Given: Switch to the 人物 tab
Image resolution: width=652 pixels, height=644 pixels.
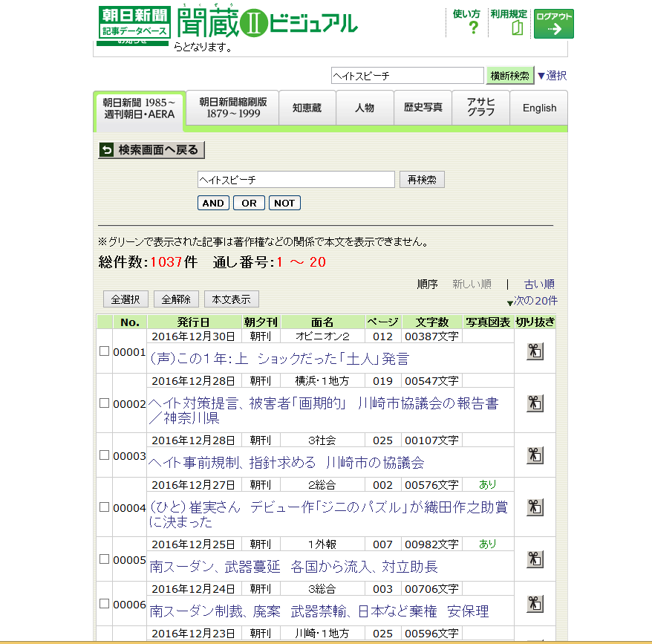Looking at the screenshot, I should coord(365,108).
